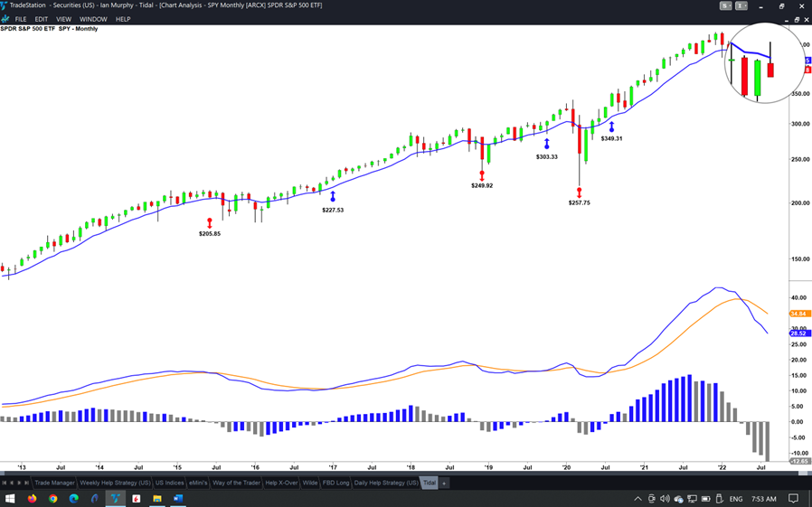Open the Windows notification center
Viewport: 812px width, 507px height.
click(x=793, y=499)
